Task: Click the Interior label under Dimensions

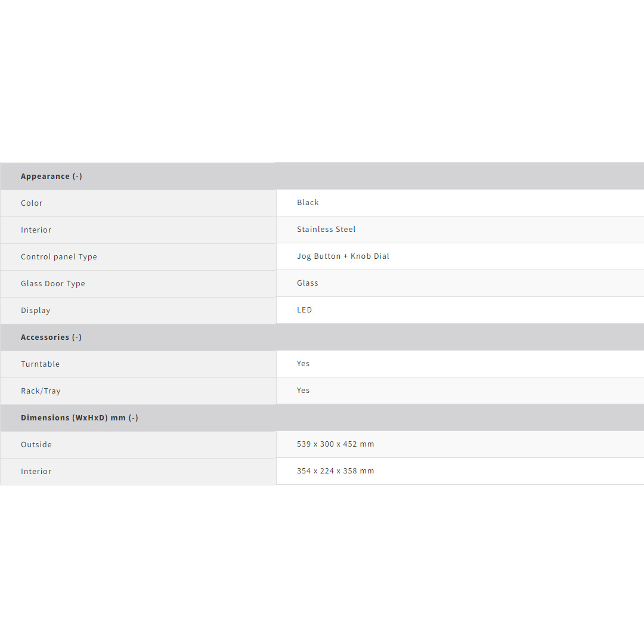Action: [x=36, y=472]
